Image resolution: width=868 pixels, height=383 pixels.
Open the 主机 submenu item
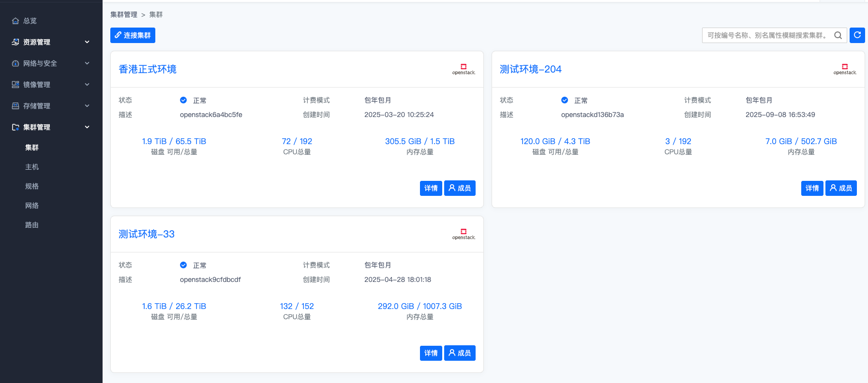click(x=32, y=167)
